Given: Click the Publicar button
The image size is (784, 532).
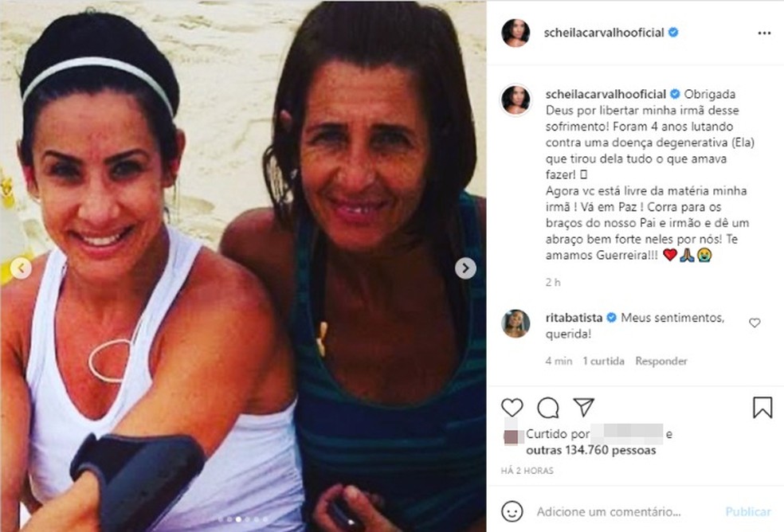Looking at the screenshot, I should pyautogui.click(x=748, y=511).
